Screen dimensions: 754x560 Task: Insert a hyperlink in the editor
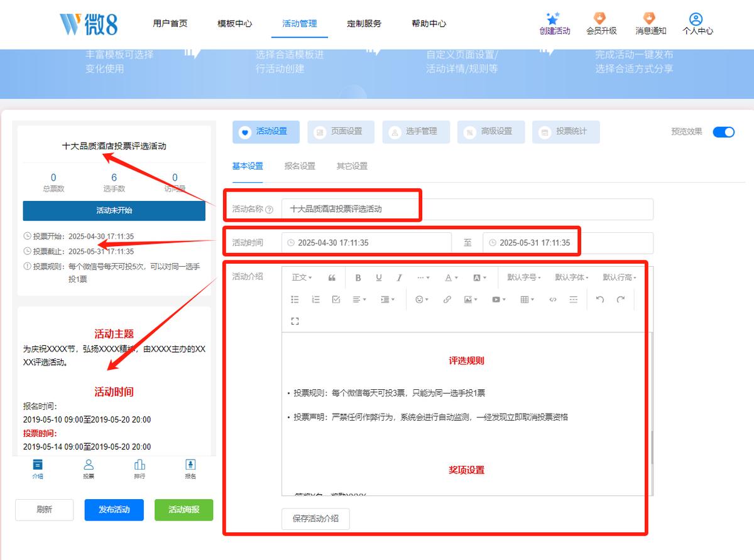tap(447, 299)
